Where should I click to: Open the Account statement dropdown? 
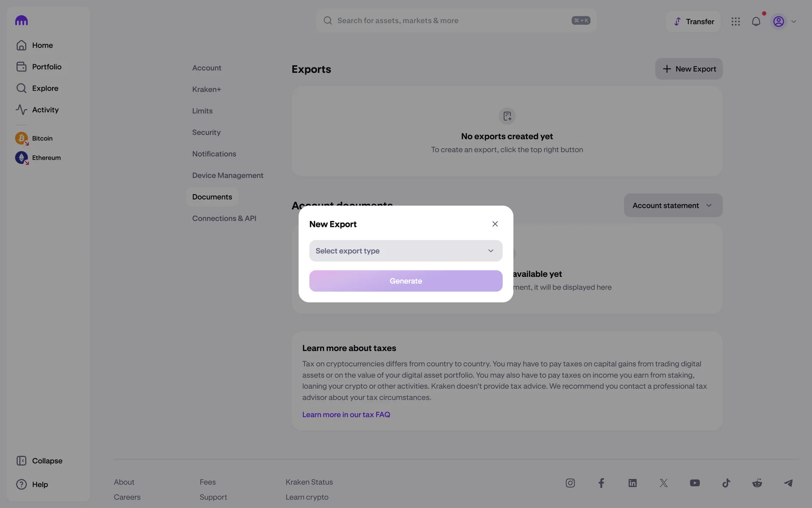pos(673,206)
